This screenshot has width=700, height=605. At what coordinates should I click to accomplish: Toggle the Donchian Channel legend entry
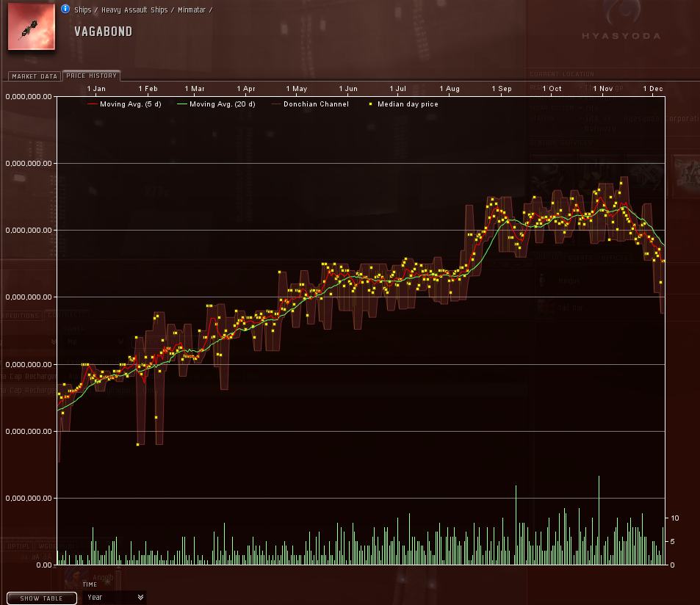click(x=310, y=104)
